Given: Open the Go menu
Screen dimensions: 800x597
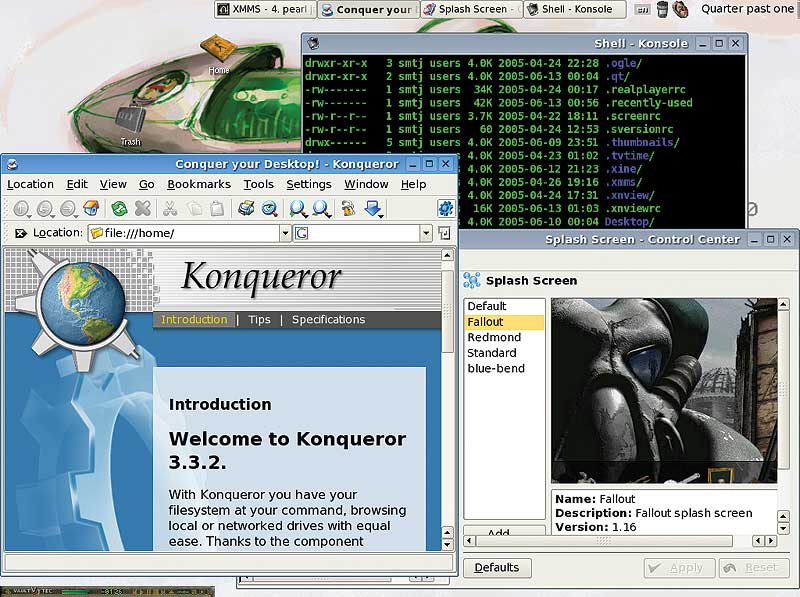Looking at the screenshot, I should point(146,184).
